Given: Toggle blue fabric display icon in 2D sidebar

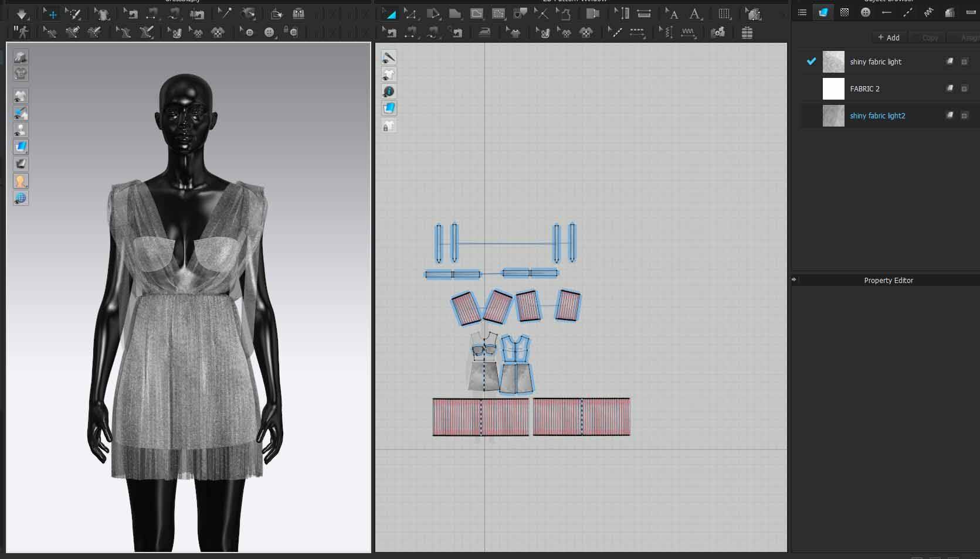Looking at the screenshot, I should 389,108.
